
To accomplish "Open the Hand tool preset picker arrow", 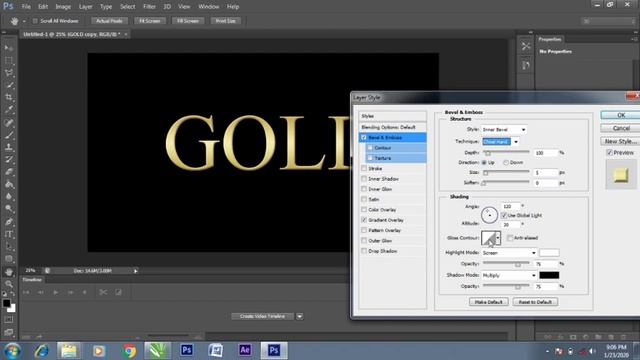I will (x=24, y=21).
